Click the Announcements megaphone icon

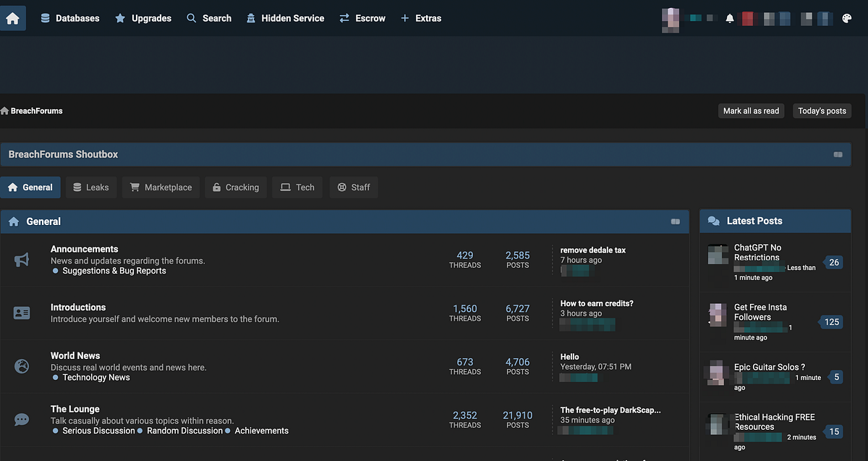click(22, 260)
